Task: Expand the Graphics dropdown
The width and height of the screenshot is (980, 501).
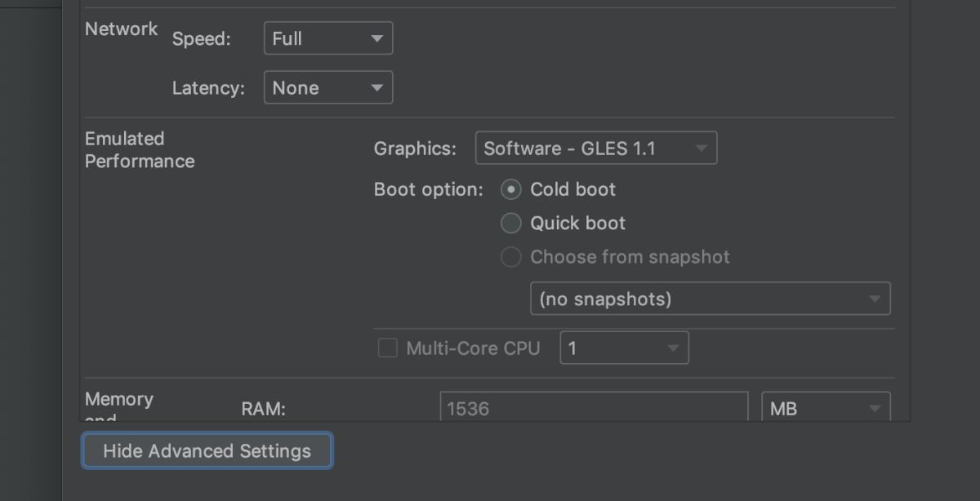Action: [x=595, y=149]
